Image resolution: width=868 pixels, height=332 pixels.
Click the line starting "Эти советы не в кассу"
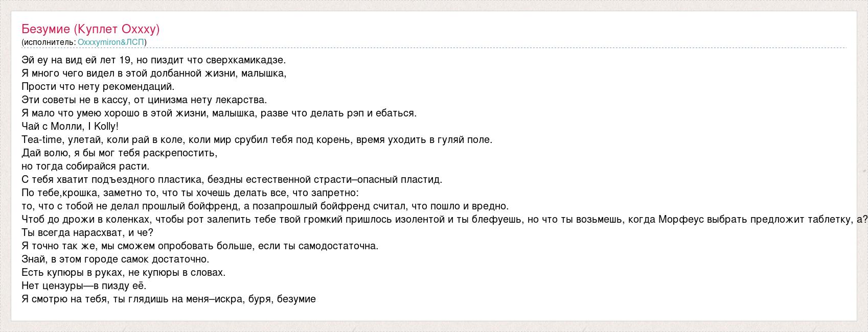point(144,100)
